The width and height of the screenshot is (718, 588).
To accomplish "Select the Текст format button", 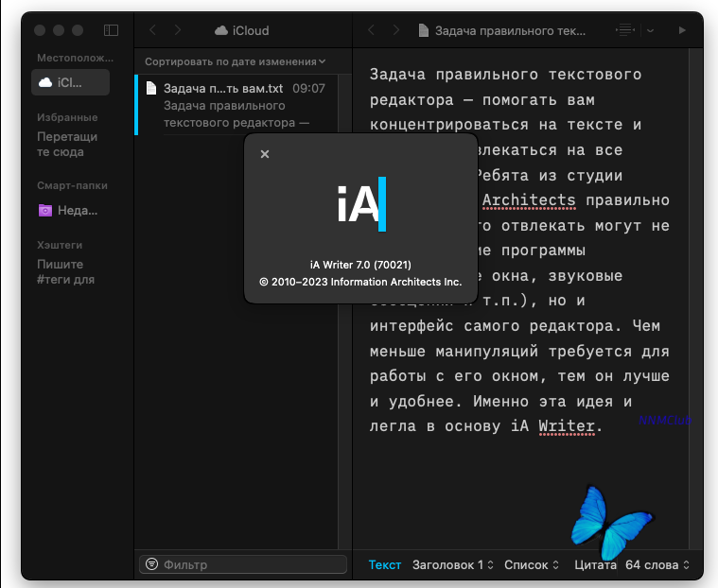I will click(x=385, y=565).
